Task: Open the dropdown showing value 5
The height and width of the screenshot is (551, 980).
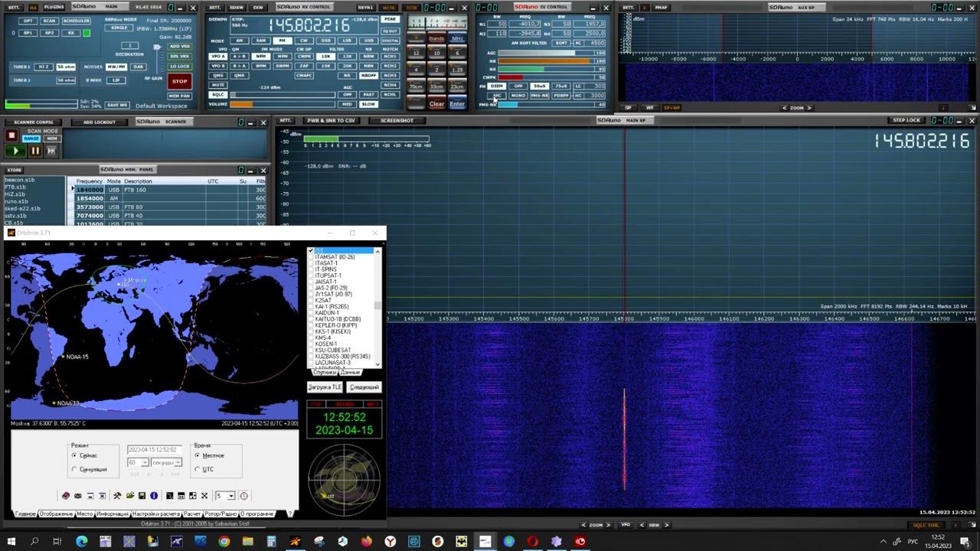Action: click(x=231, y=496)
